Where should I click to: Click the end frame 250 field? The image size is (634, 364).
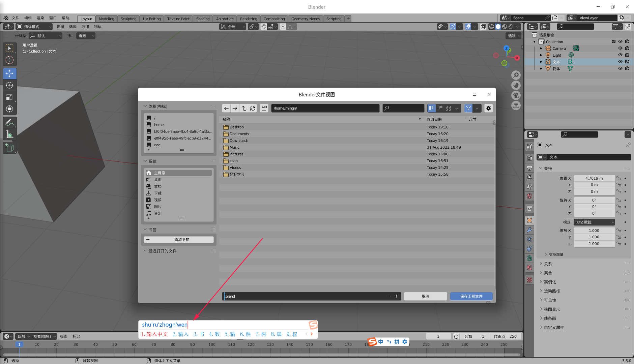[x=505, y=336]
